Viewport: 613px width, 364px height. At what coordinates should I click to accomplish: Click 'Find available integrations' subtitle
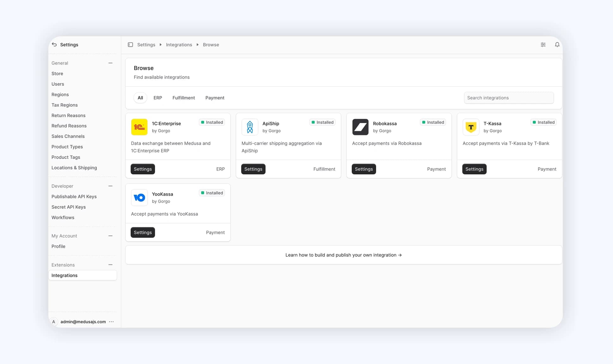click(161, 77)
